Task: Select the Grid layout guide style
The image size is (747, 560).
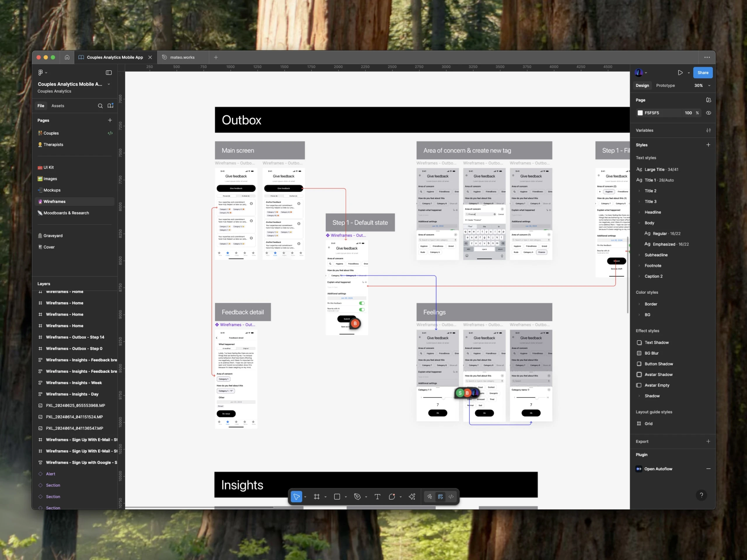Action: (648, 423)
